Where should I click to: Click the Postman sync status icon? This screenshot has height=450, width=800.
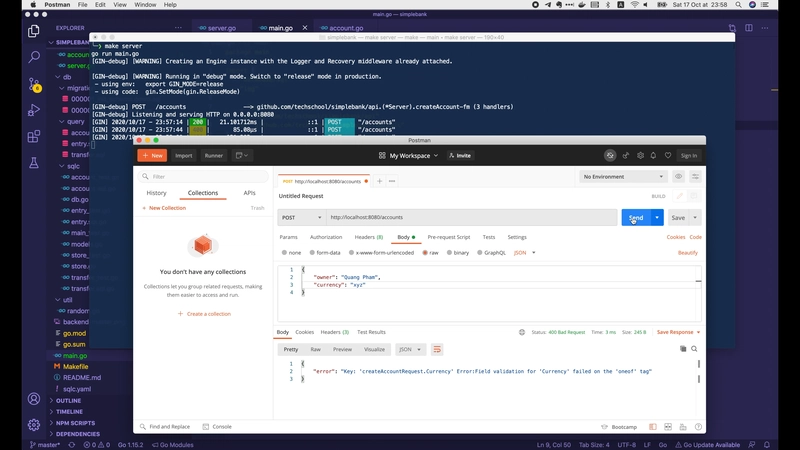pyautogui.click(x=610, y=156)
